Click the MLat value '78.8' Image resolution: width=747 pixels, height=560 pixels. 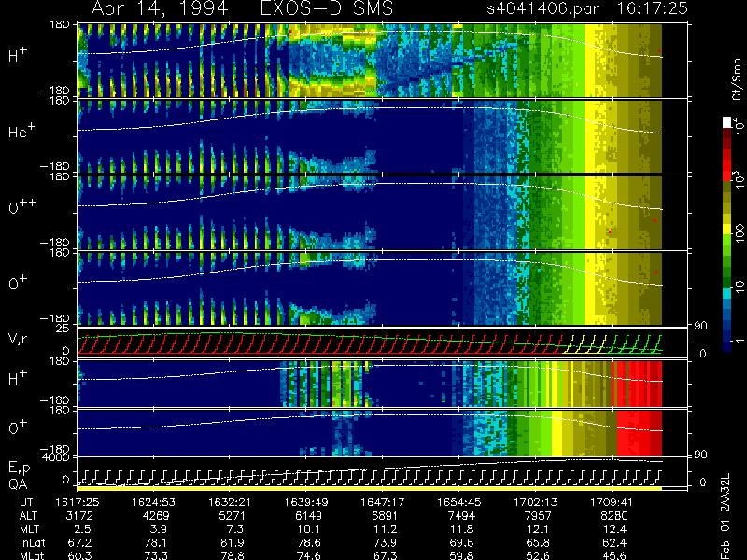pos(233,555)
